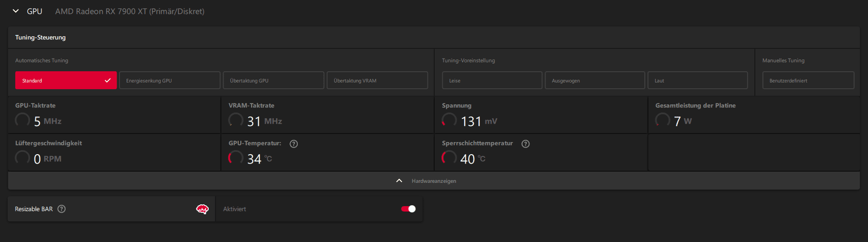868x242 pixels.
Task: Collapse the Hardwareanzeigen section
Action: pos(399,181)
